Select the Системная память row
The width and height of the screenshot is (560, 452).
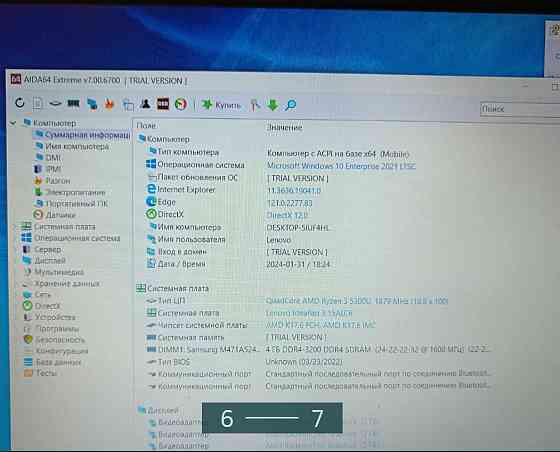(236, 337)
